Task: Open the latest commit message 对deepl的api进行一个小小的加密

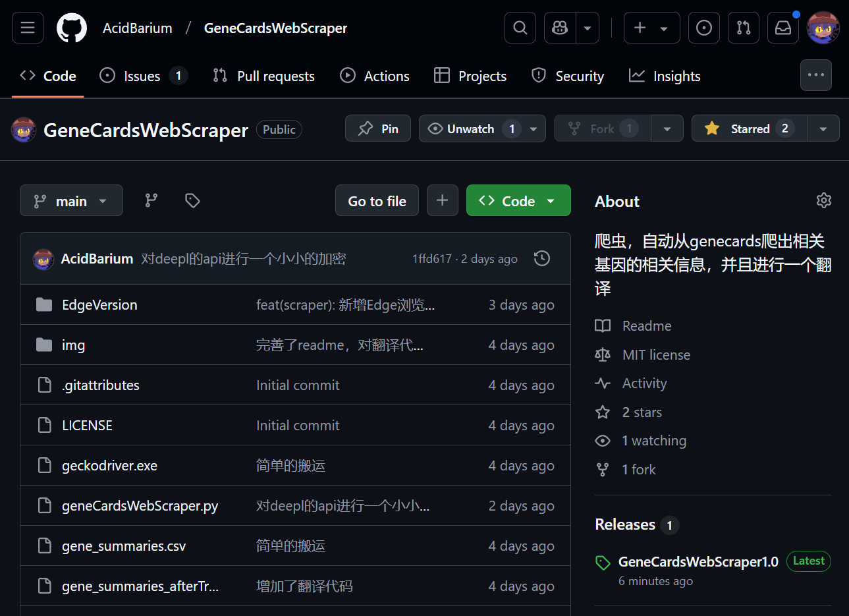Action: [x=243, y=259]
